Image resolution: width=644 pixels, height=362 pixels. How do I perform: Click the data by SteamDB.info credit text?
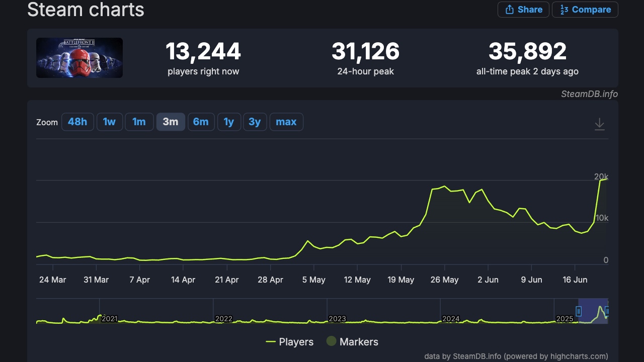coord(516,356)
